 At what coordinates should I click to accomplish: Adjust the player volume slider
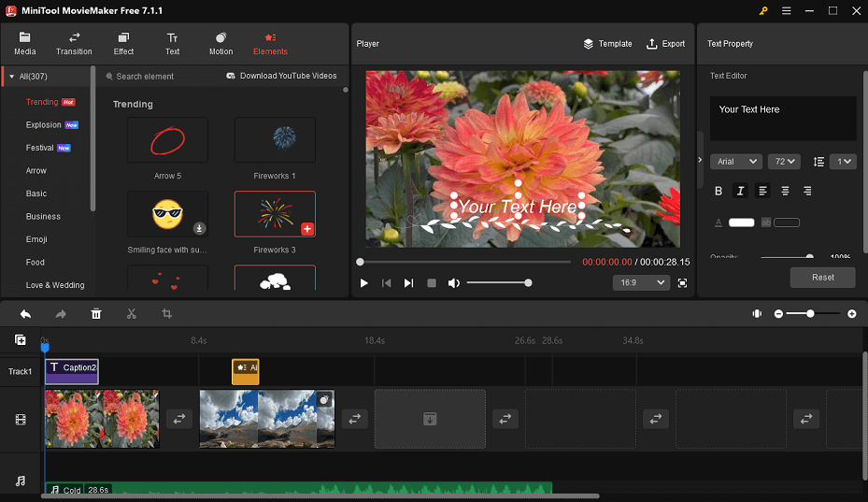(x=499, y=283)
